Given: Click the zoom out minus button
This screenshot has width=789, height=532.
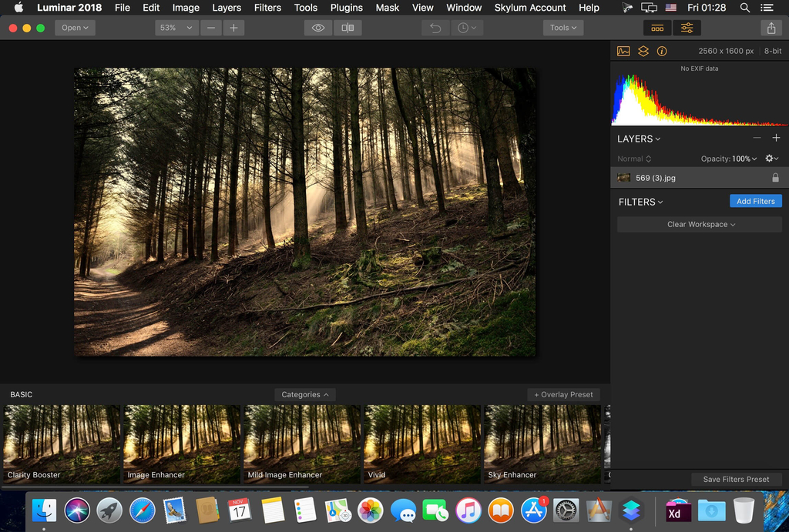Looking at the screenshot, I should (x=211, y=28).
